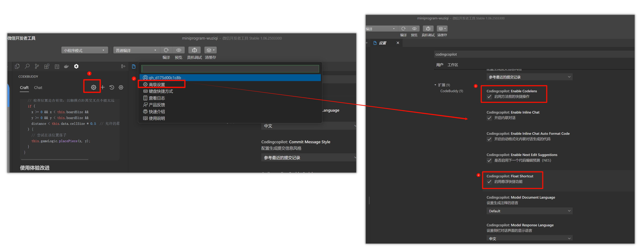644x247 pixels.
Task: Switch to the Chat tab
Action: point(38,88)
